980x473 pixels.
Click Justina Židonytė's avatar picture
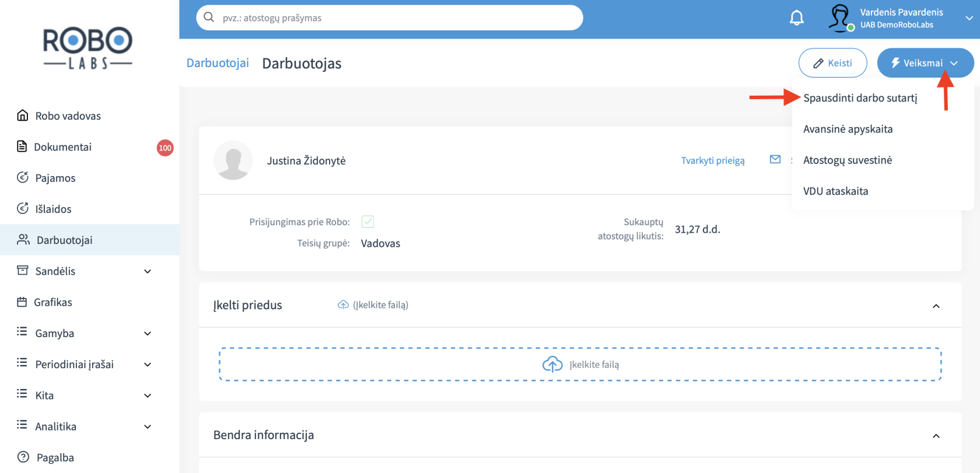click(233, 160)
